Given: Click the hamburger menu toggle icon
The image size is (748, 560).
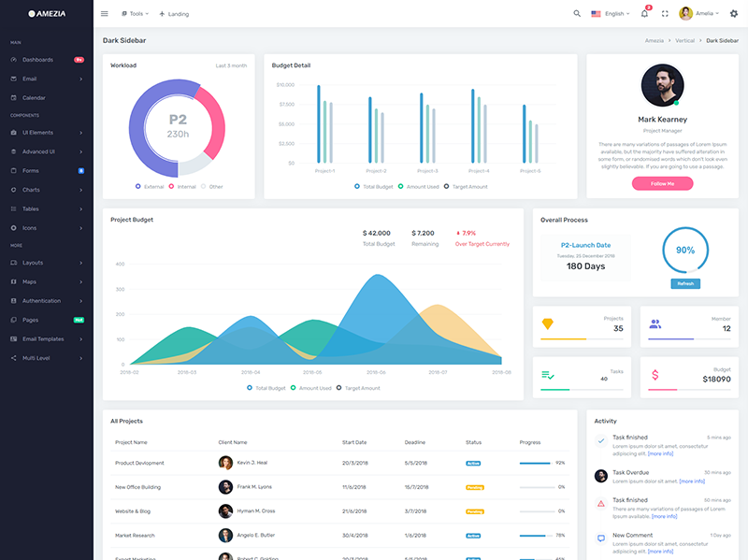Looking at the screenshot, I should coord(104,14).
